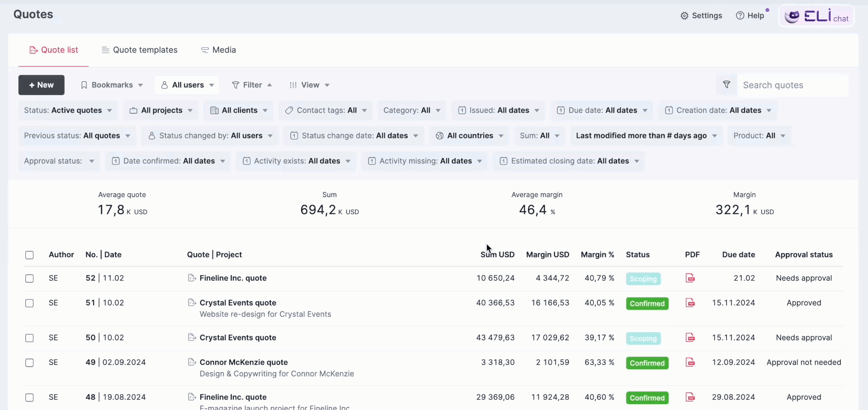Open the Crystal Events quote number 51
The image size is (868, 410).
tap(238, 303)
